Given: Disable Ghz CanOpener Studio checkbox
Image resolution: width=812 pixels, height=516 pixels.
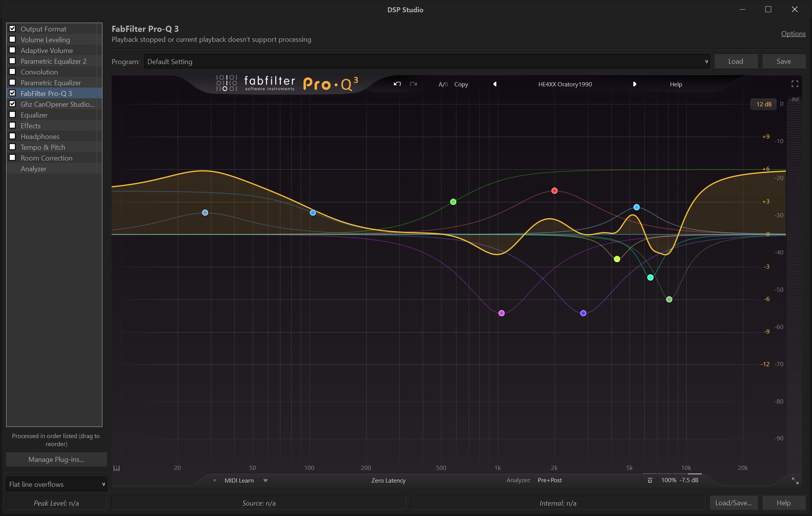Looking at the screenshot, I should (x=12, y=104).
